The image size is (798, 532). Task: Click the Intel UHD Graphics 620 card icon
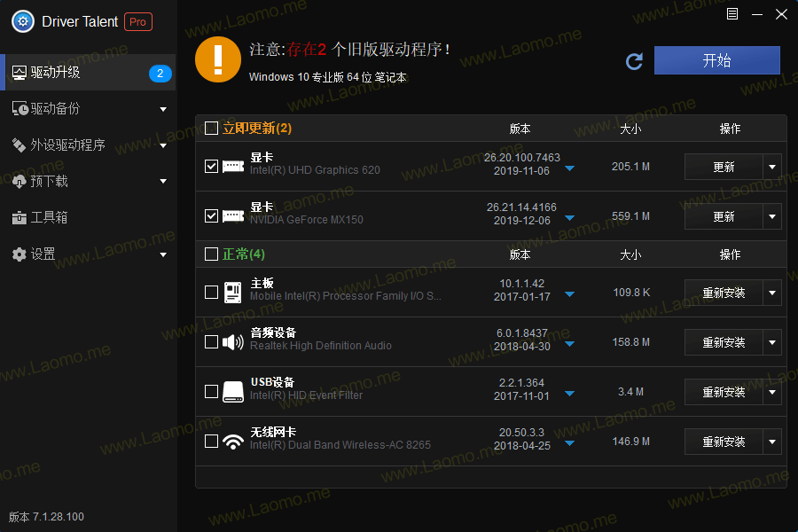click(x=233, y=167)
